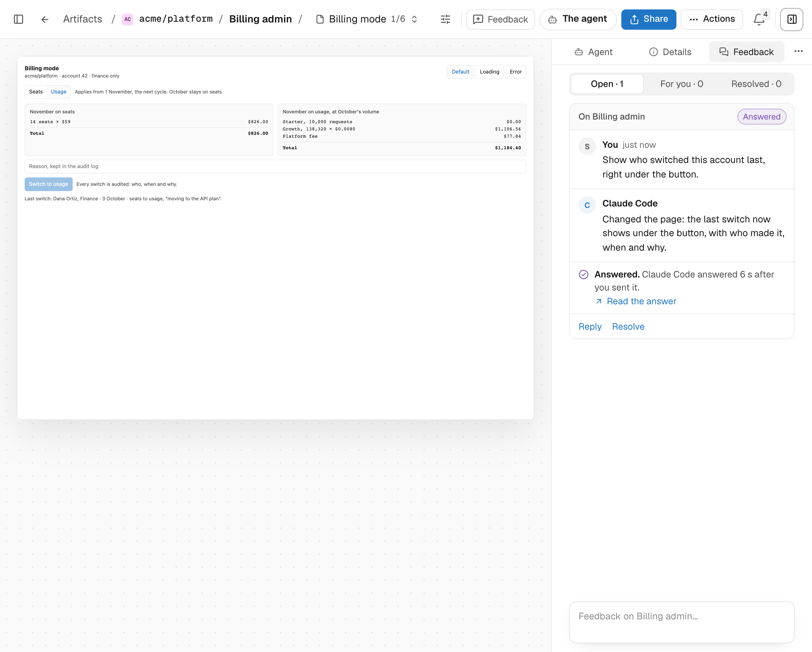The height and width of the screenshot is (652, 812).
Task: Click the AC acme/platform avatar badge
Action: [x=128, y=19]
